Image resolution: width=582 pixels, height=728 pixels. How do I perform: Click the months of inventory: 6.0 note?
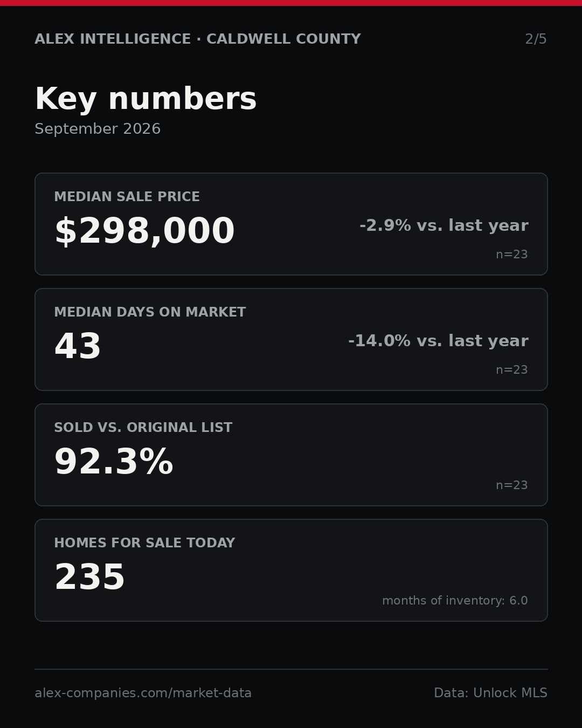click(x=455, y=601)
